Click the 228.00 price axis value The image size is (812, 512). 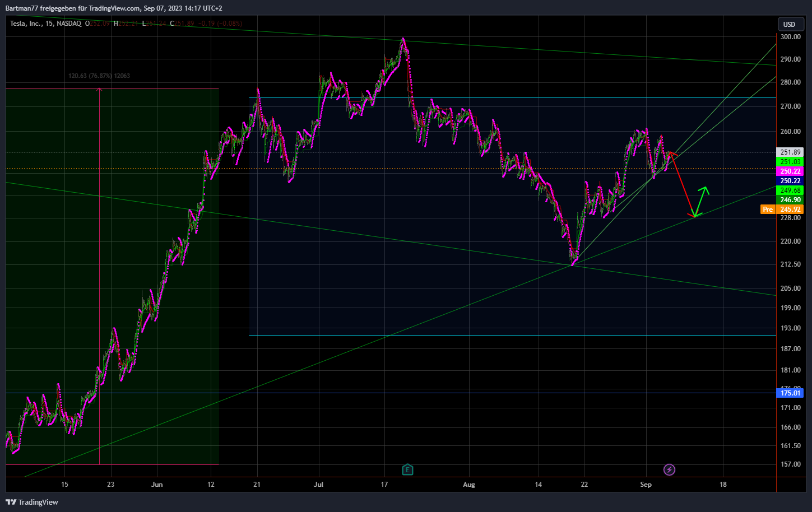tap(791, 218)
